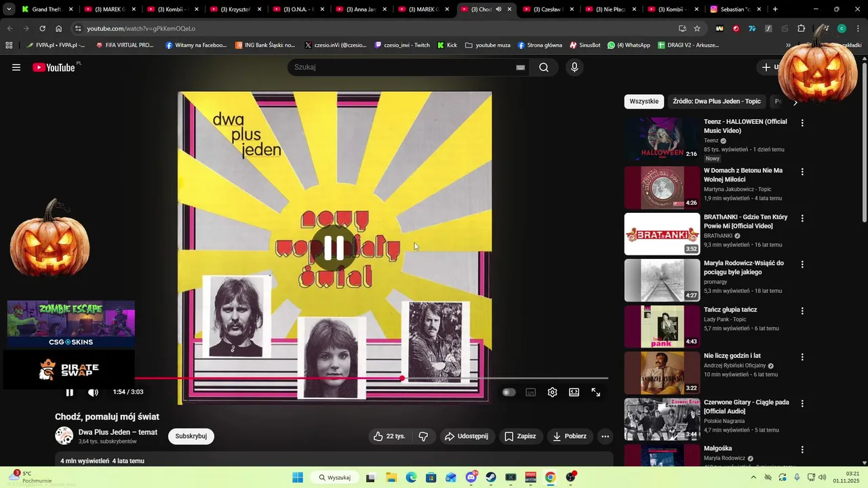This screenshot has width=868, height=488.
Task: Play Nie liczę godzin i lat title
Action: point(732,356)
